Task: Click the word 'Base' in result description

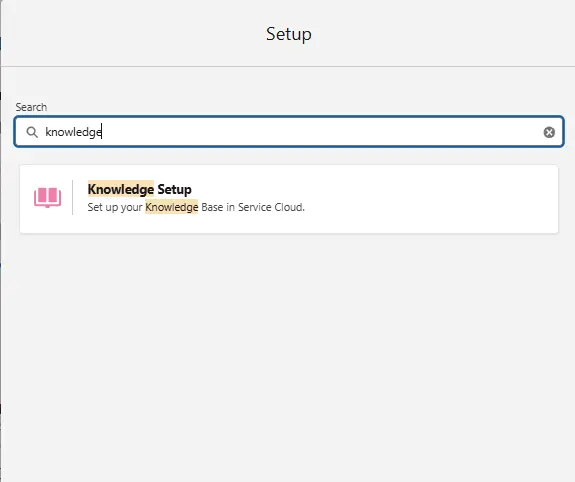Action: [212, 207]
